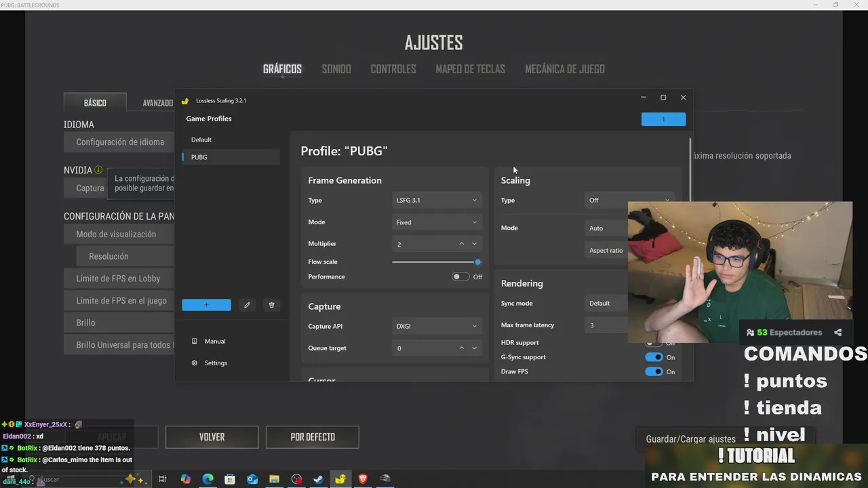
Task: Click the Resolución setting row
Action: tap(125, 256)
